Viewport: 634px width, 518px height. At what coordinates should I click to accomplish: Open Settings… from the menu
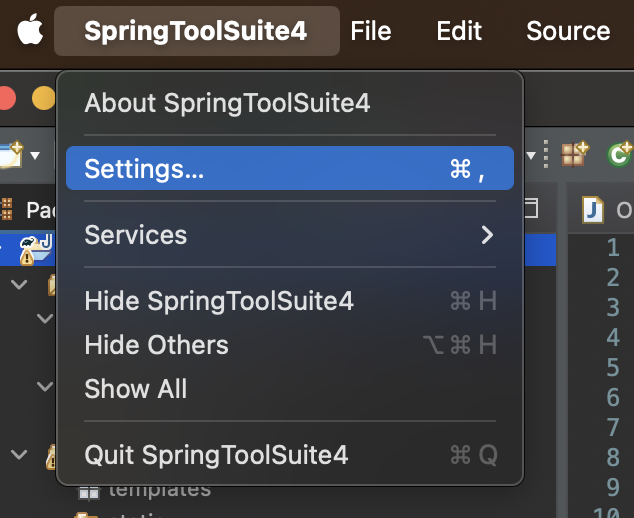(x=288, y=169)
